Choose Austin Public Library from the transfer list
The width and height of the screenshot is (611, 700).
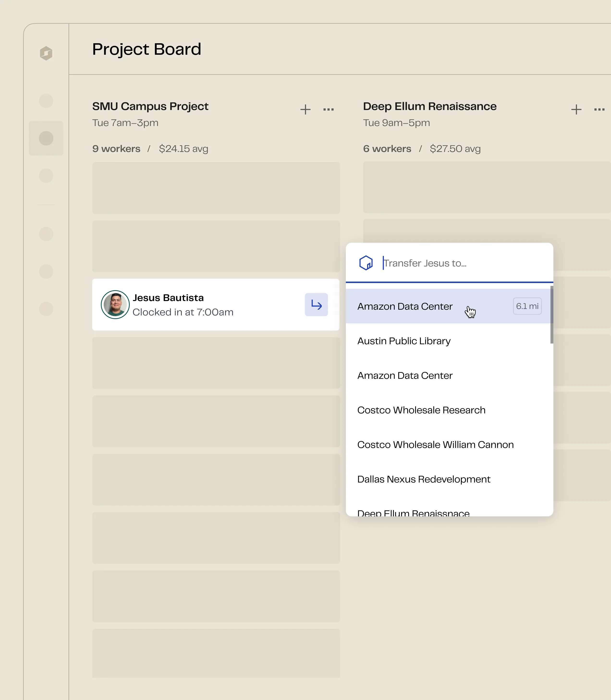click(x=404, y=341)
